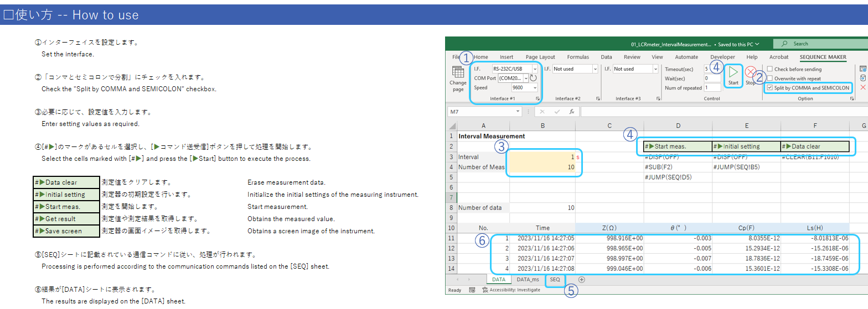Click row header 11
The image size is (868, 309).
click(451, 238)
